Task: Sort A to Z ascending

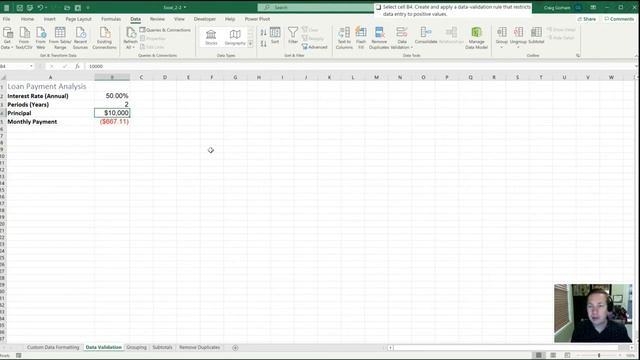Action: pos(264,32)
